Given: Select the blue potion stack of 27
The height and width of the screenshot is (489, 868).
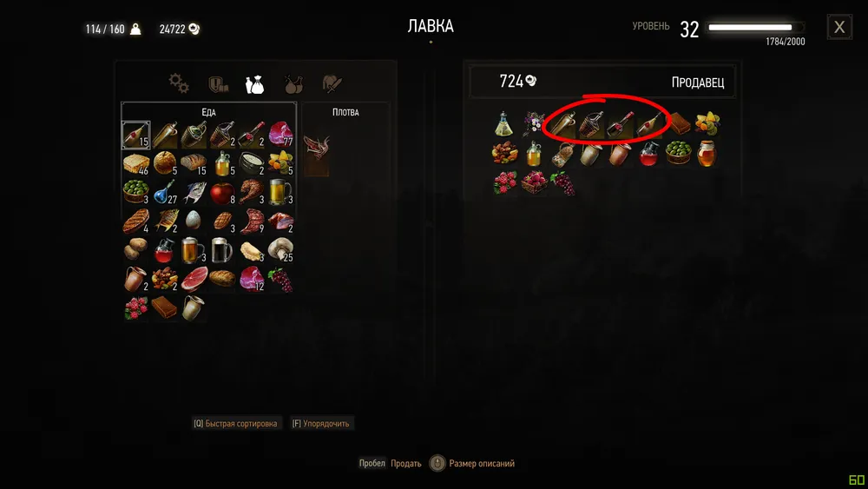Looking at the screenshot, I should 165,192.
